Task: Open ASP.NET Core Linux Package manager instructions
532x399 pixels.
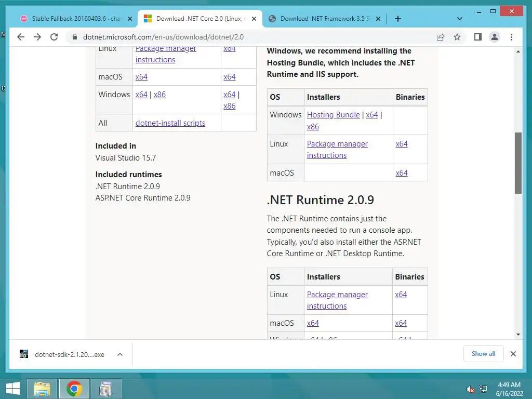Action: click(337, 150)
